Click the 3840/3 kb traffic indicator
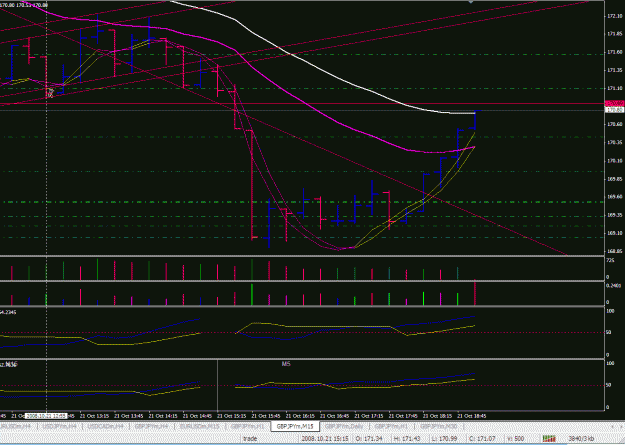Image resolution: width=625 pixels, height=445 pixels. (581, 439)
